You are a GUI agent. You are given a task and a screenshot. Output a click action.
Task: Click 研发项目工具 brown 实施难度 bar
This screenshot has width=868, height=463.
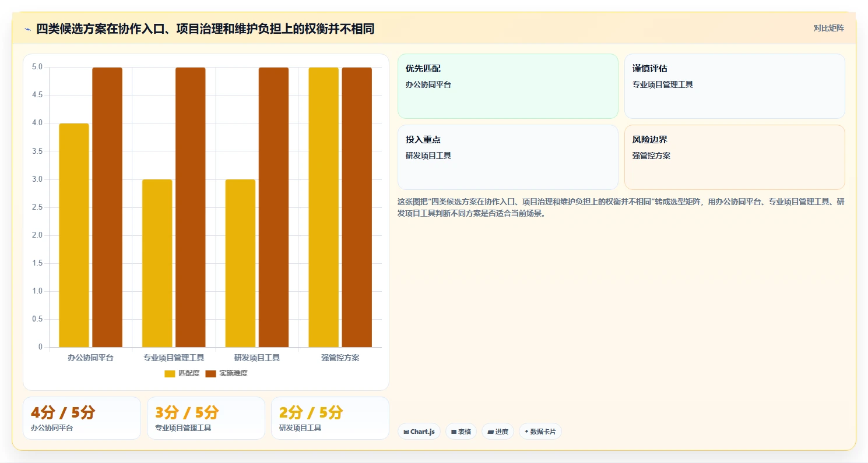coord(273,207)
